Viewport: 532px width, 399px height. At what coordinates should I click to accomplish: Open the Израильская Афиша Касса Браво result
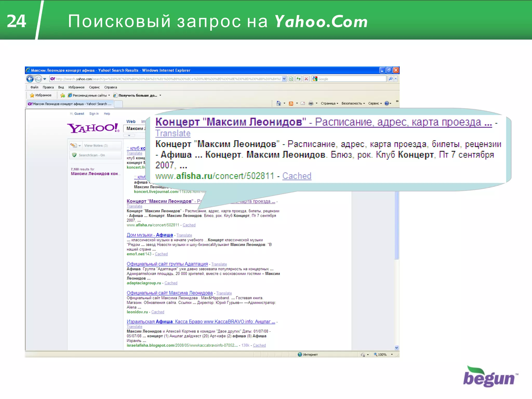click(x=201, y=322)
